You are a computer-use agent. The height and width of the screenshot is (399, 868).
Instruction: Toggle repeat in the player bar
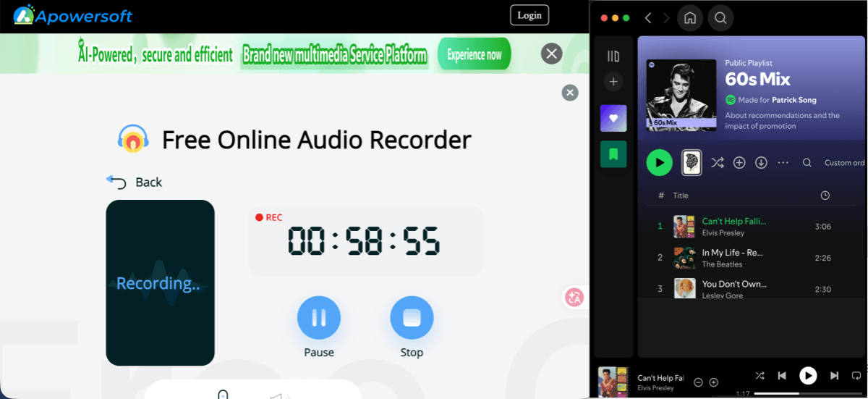(x=856, y=376)
